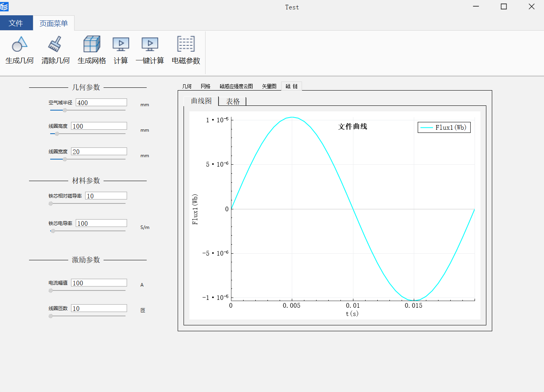The height and width of the screenshot is (392, 544).
Task: Click the 铁芯电导率 slider handle
Action: coord(53,231)
